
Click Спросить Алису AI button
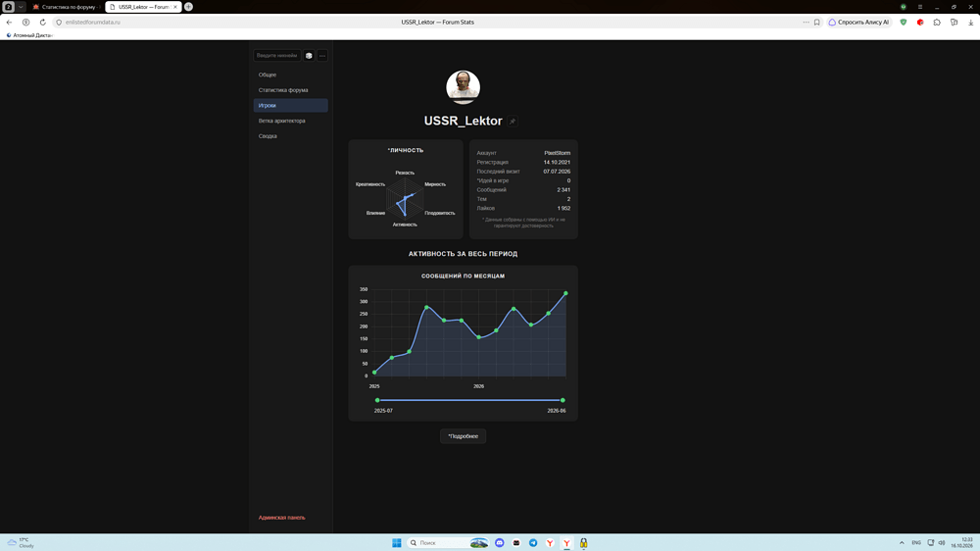[x=858, y=22]
